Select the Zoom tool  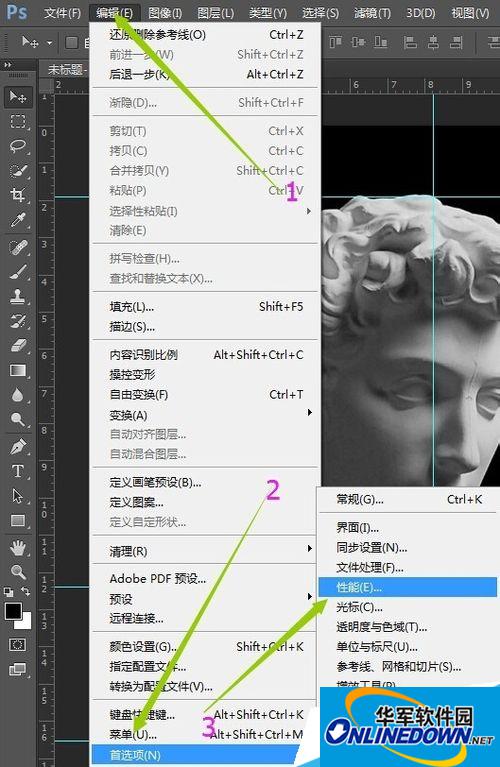point(18,572)
